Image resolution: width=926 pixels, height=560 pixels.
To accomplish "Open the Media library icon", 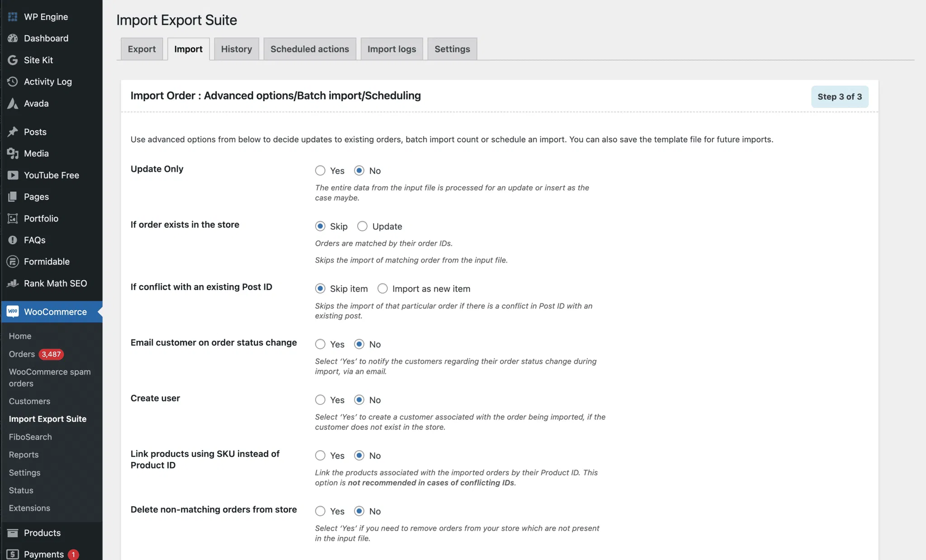I will pos(13,154).
